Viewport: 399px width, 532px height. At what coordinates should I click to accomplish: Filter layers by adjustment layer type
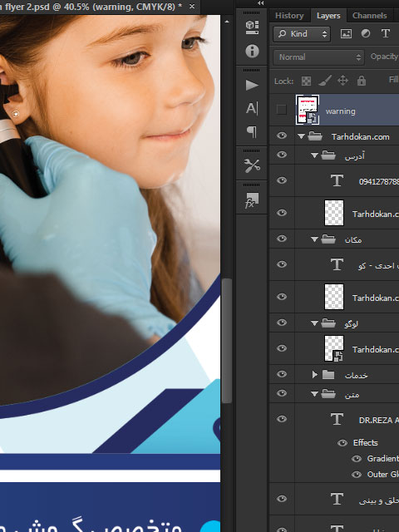coord(366,33)
